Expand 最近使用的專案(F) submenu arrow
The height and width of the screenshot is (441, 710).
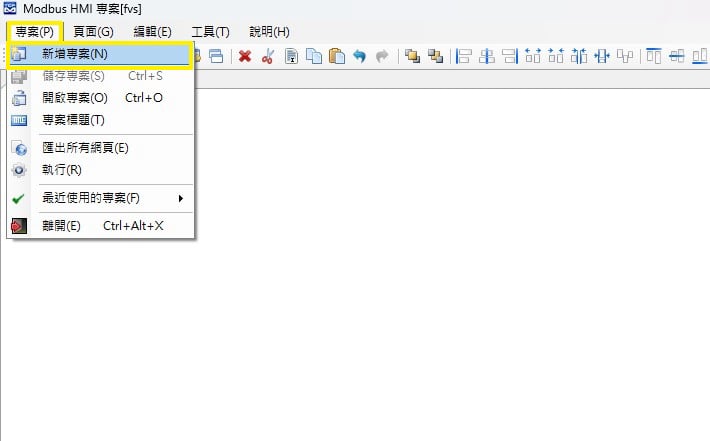[180, 198]
